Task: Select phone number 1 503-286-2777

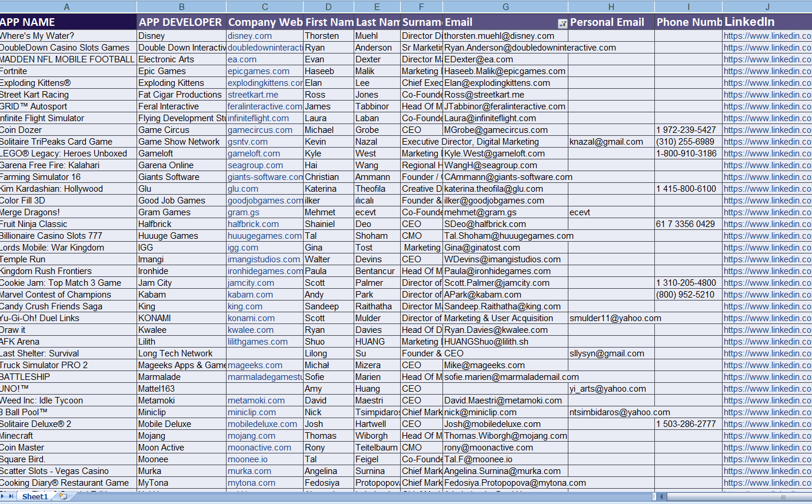Action: 688,424
